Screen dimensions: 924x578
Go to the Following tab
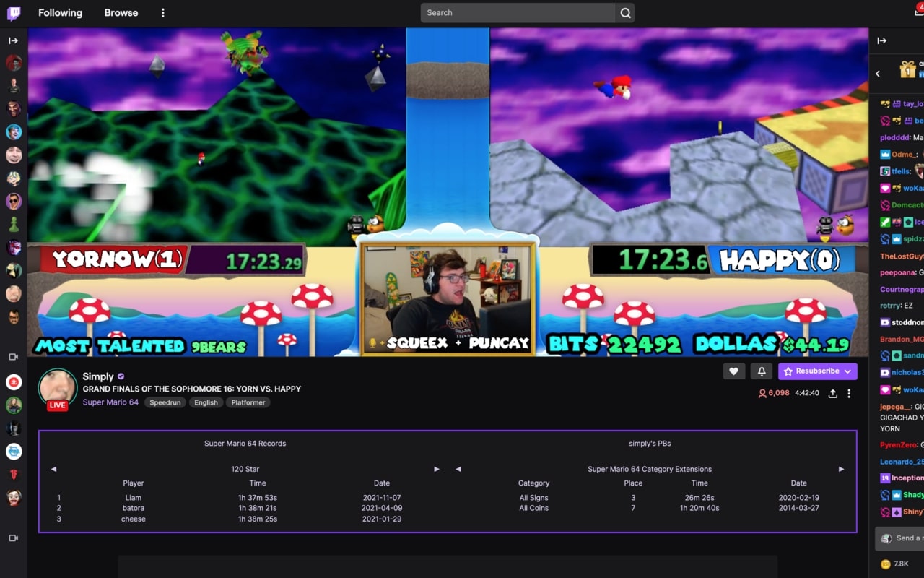(x=60, y=13)
